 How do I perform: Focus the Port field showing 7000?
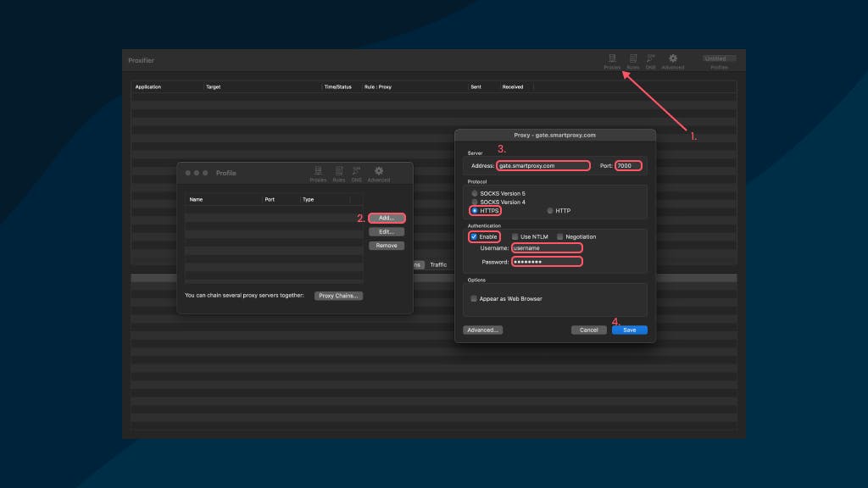point(628,166)
